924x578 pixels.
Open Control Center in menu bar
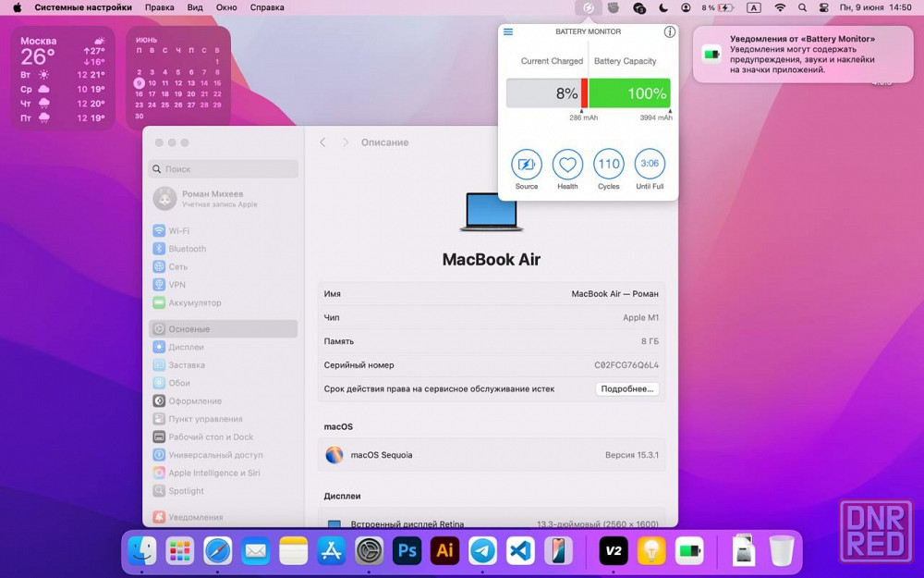point(824,7)
